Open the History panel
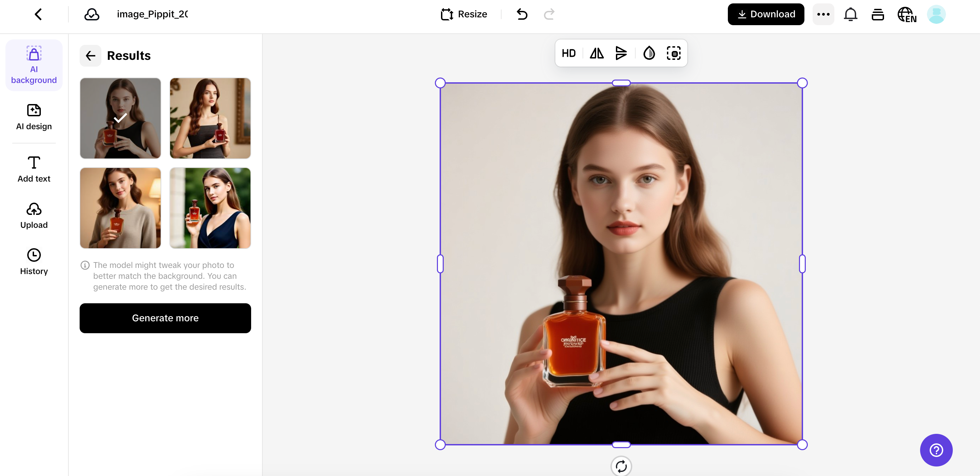The width and height of the screenshot is (980, 476). point(33,261)
